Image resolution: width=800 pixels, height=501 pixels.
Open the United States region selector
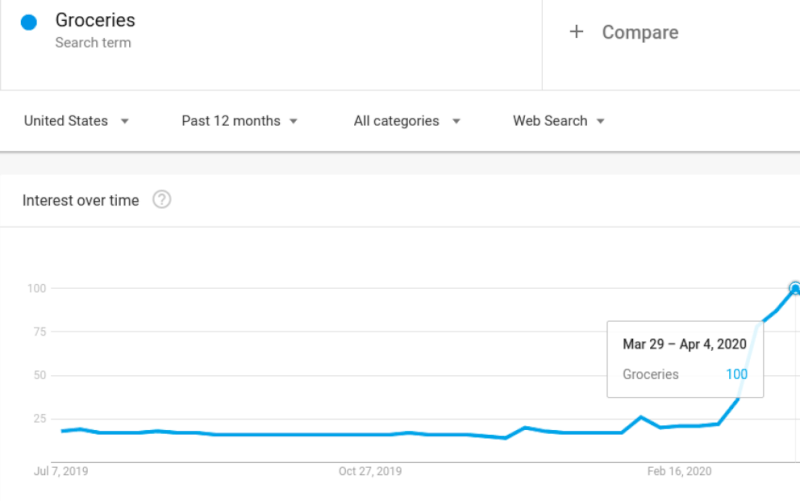point(76,121)
